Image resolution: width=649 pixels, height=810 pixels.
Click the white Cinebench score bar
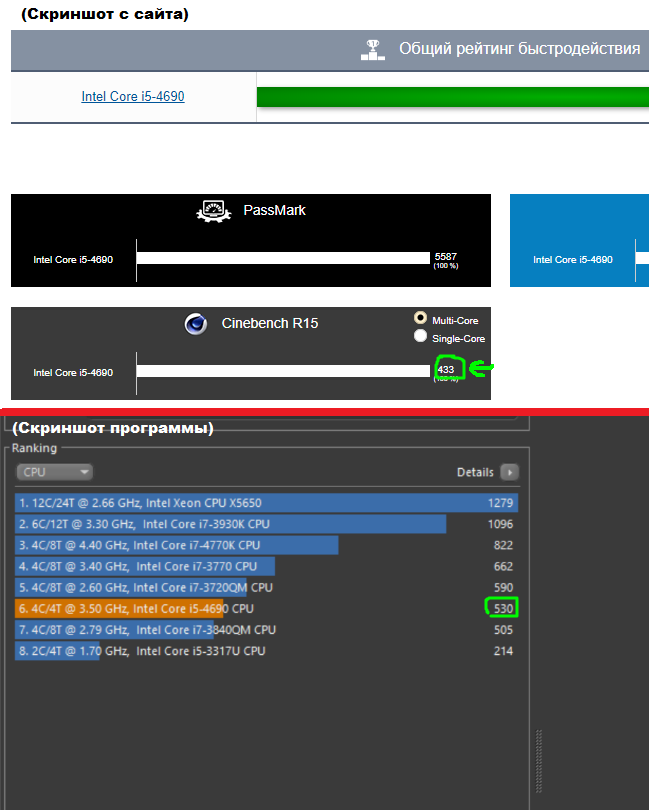click(x=283, y=371)
